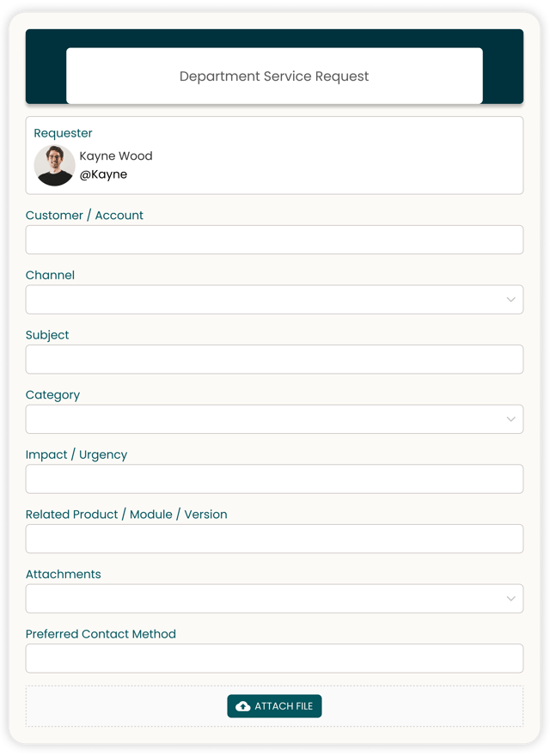Click into the Subject input box
Viewport: 550px width, 756px height.
point(274,359)
